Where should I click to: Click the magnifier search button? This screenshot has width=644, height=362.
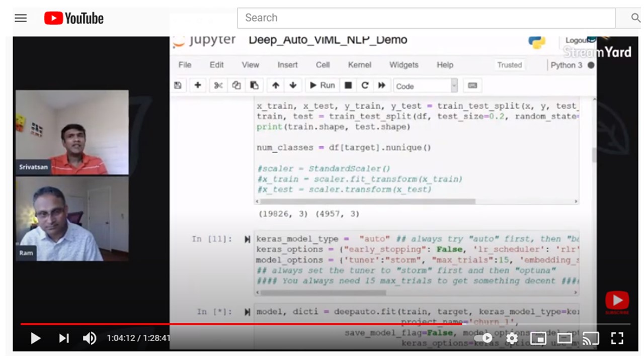tap(635, 18)
